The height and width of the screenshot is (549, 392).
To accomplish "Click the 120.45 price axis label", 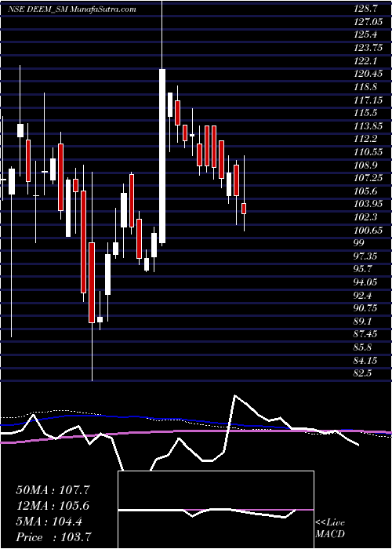I will tap(368, 74).
